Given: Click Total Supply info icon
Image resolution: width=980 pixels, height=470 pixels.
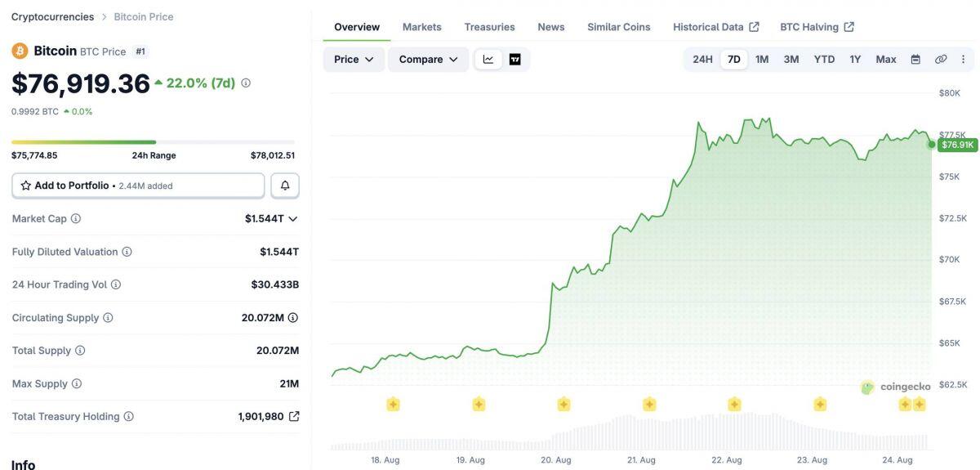Looking at the screenshot, I should [80, 351].
